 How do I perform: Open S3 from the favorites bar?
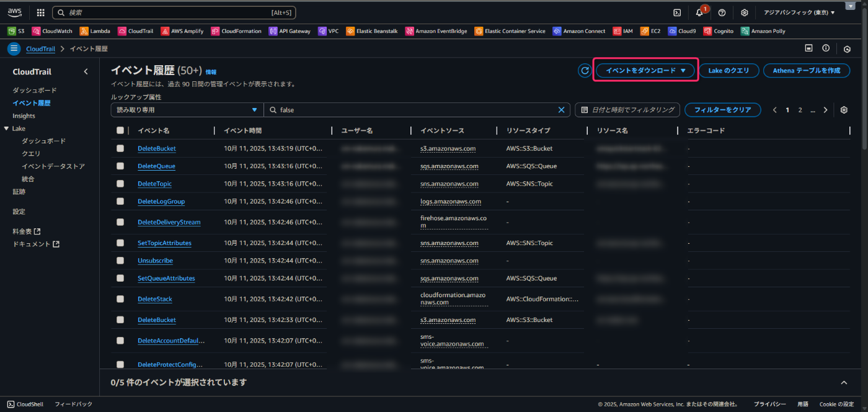(16, 31)
